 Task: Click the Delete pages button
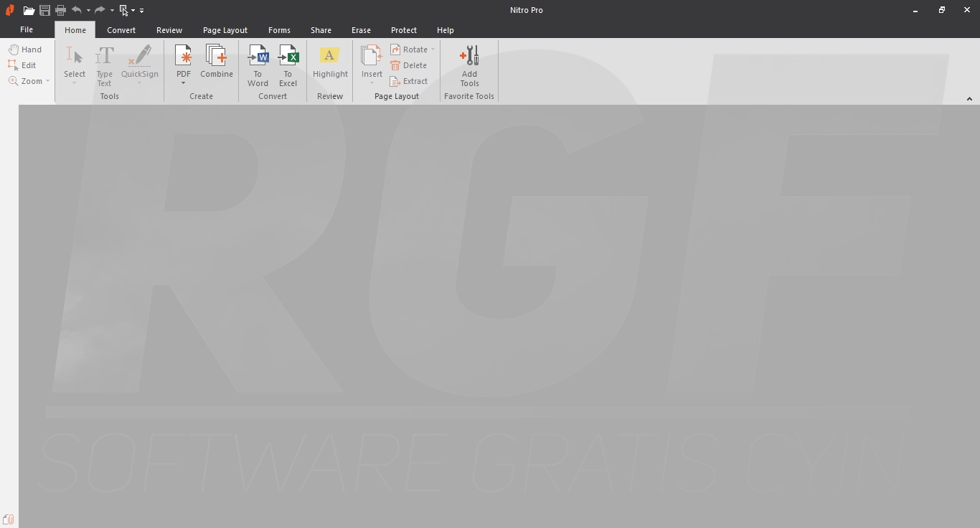coord(409,65)
